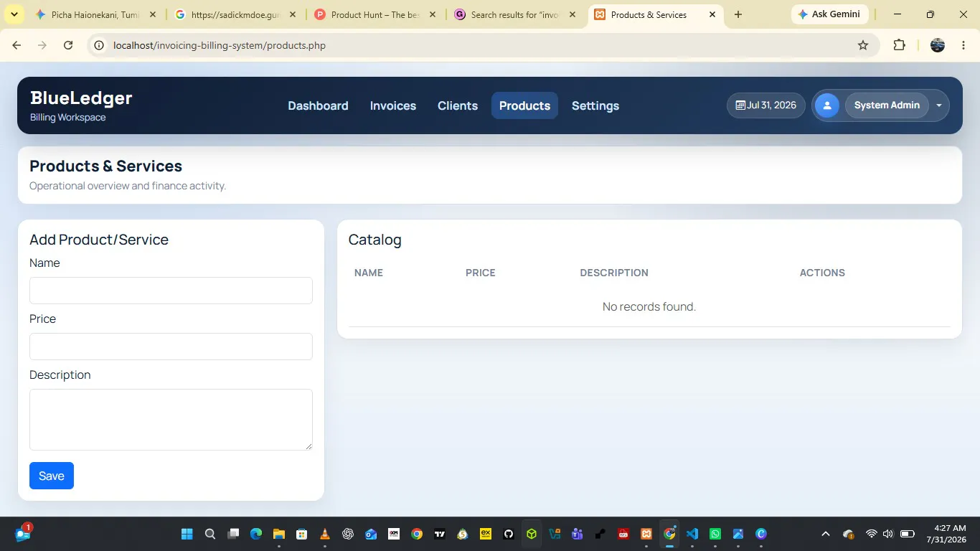Click the address bar URL
Screen dimensions: 980x551
220,45
